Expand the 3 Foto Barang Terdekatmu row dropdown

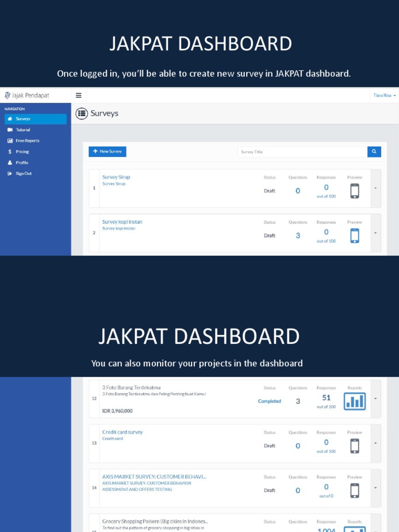(376, 398)
